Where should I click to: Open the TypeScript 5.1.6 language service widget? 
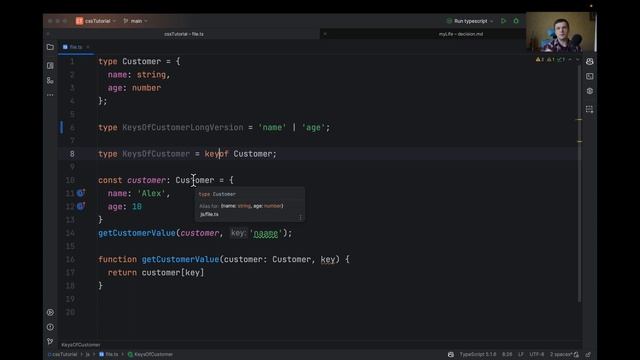pos(478,354)
